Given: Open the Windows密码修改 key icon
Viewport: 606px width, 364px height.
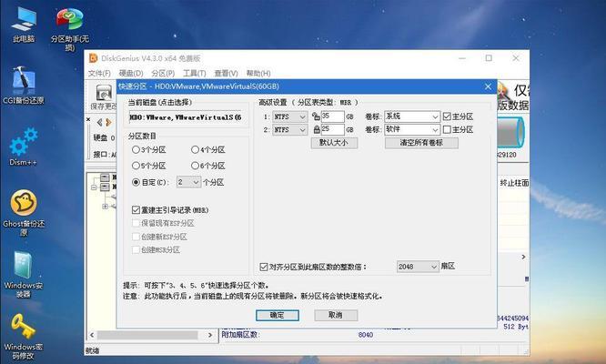Looking at the screenshot, I should click(x=23, y=326).
